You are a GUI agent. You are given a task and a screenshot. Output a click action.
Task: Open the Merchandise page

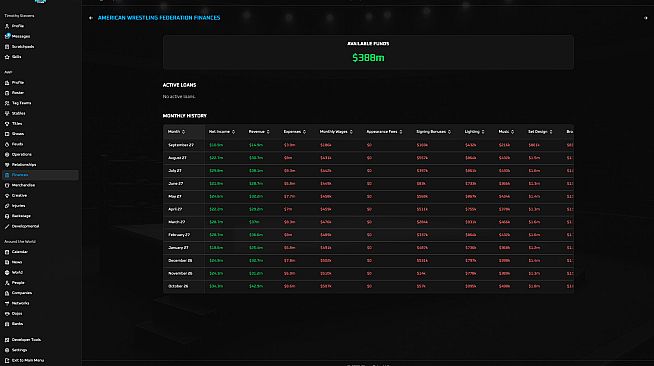(x=20, y=185)
